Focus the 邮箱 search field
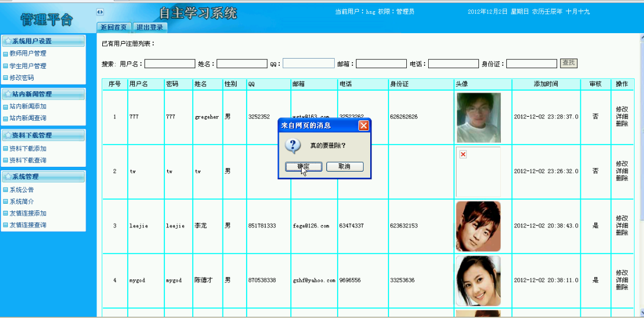 pyautogui.click(x=381, y=64)
